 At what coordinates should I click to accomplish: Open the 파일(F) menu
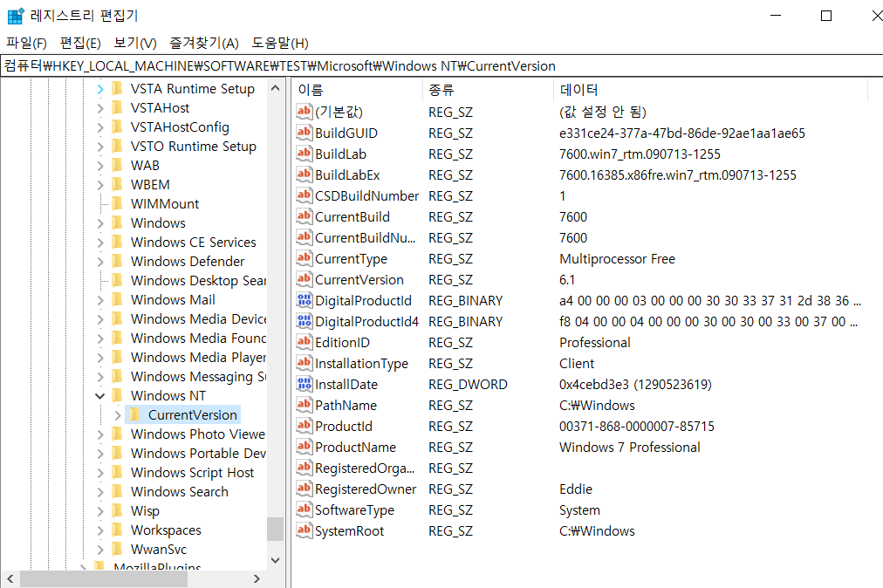(26, 43)
